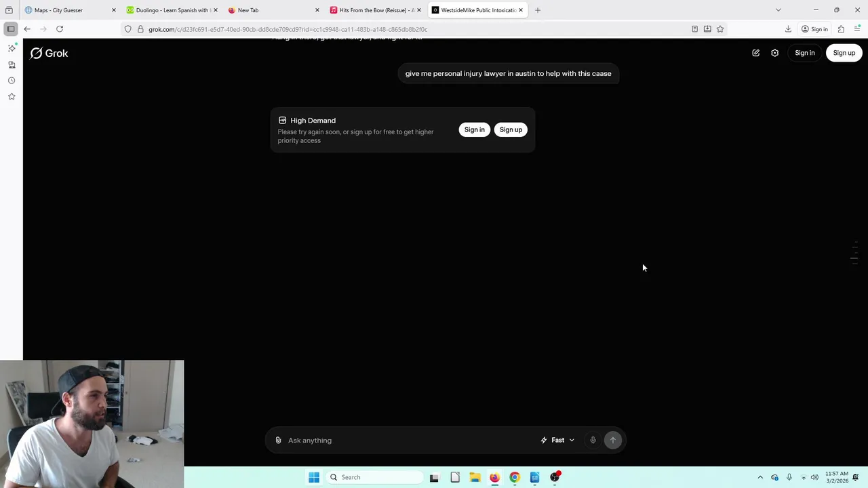Click Sign up in the Grok header
Viewport: 868px width, 488px height.
[844, 53]
